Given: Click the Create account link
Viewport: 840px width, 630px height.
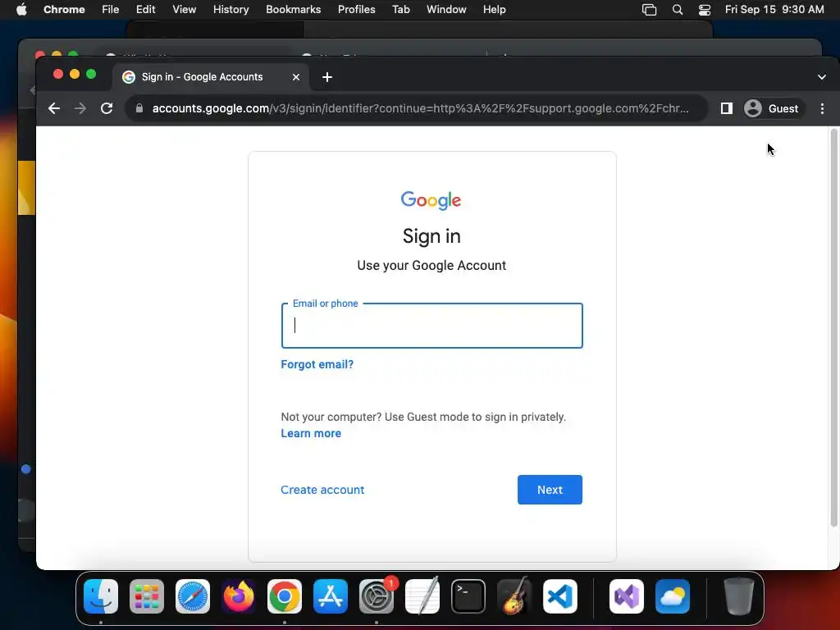Looking at the screenshot, I should click(322, 490).
